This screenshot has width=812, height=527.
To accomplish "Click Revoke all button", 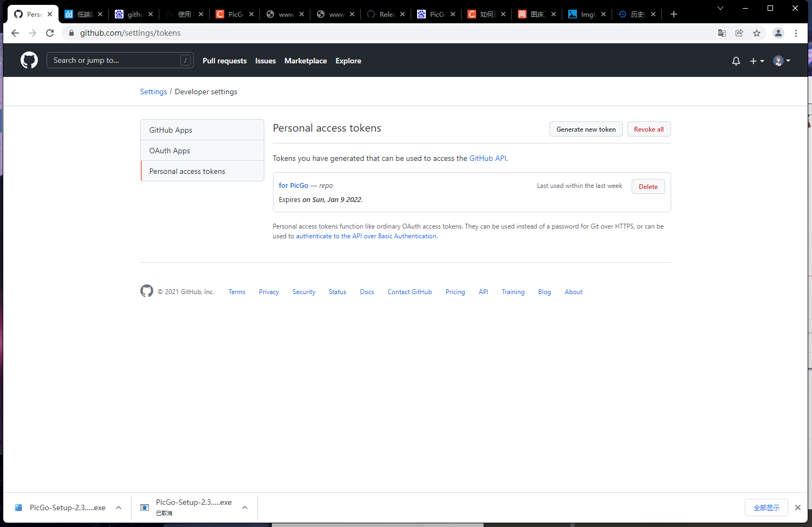I will tap(649, 129).
